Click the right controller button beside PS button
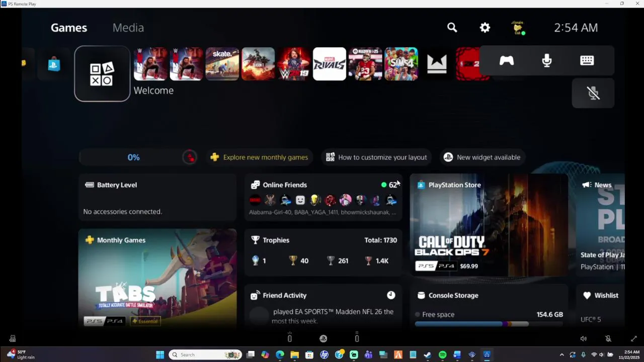 coord(357,337)
